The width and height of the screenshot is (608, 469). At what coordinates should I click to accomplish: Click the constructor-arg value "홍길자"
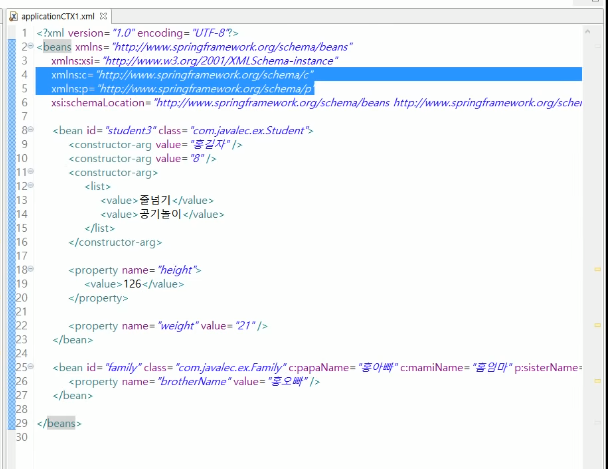[209, 145]
